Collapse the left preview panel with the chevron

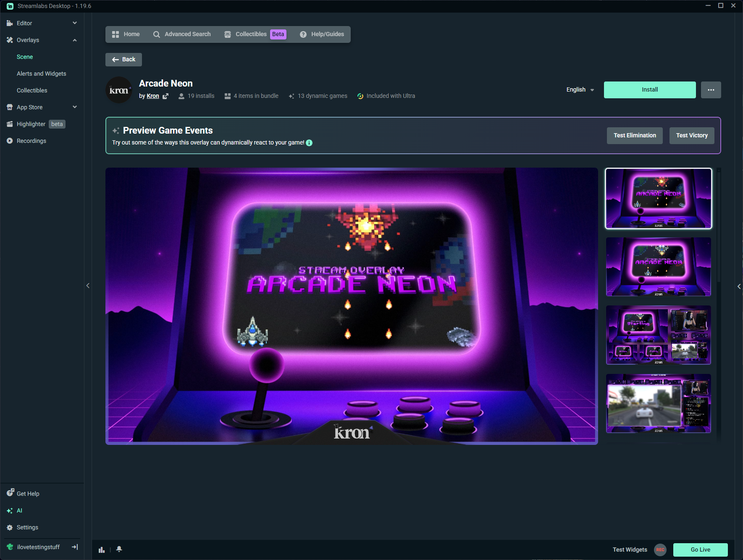(x=88, y=286)
